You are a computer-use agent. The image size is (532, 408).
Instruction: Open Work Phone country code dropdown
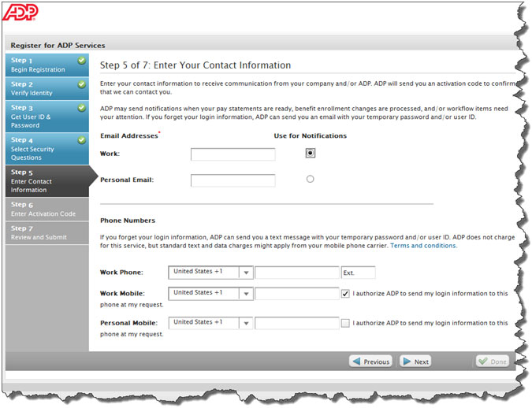[x=210, y=273]
